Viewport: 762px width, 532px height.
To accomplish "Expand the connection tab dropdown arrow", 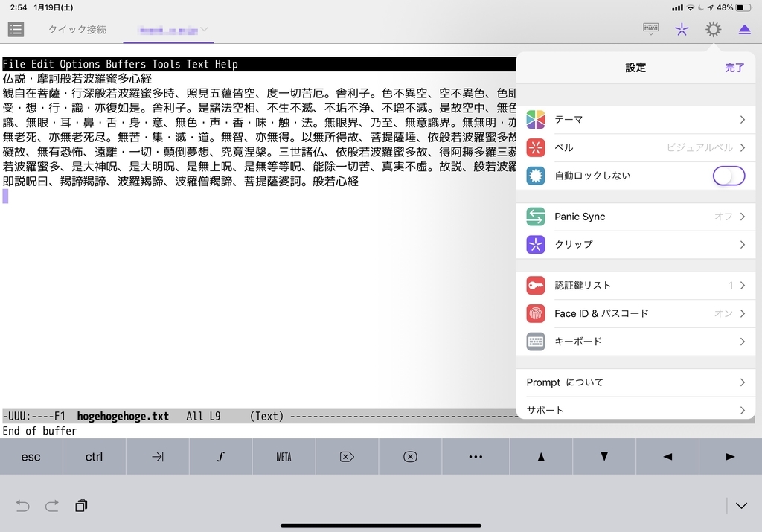I will 205,29.
